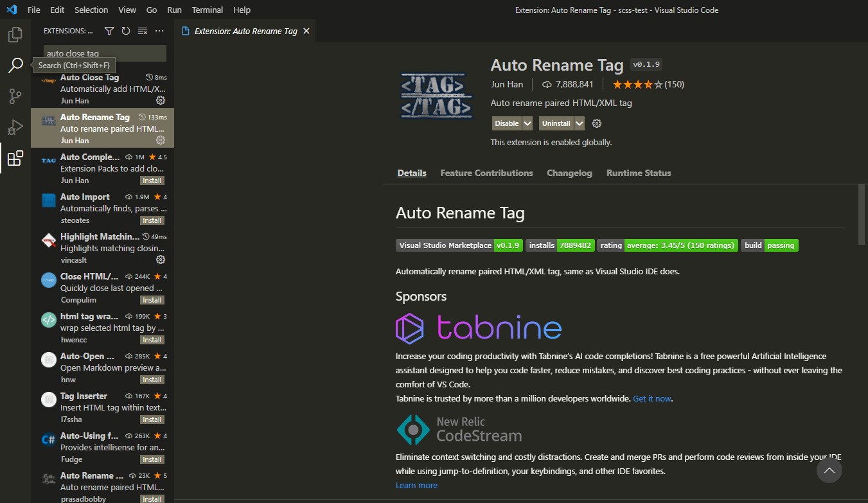Click the Uninstall button

(x=556, y=123)
